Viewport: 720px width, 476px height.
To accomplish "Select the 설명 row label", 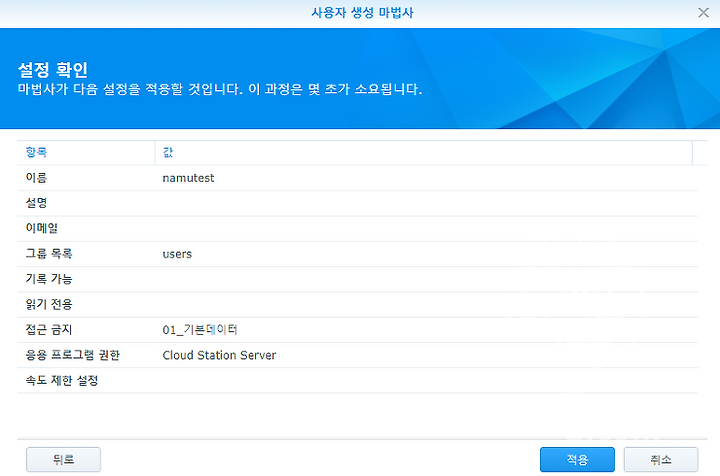I will 36,203.
